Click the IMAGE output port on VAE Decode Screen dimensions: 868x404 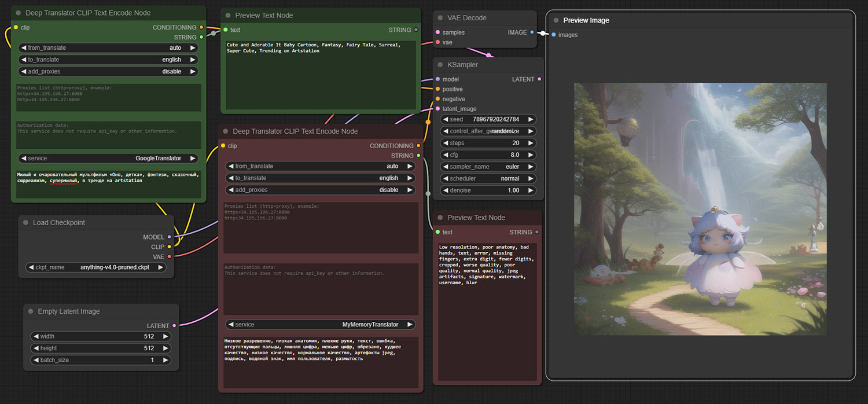532,32
